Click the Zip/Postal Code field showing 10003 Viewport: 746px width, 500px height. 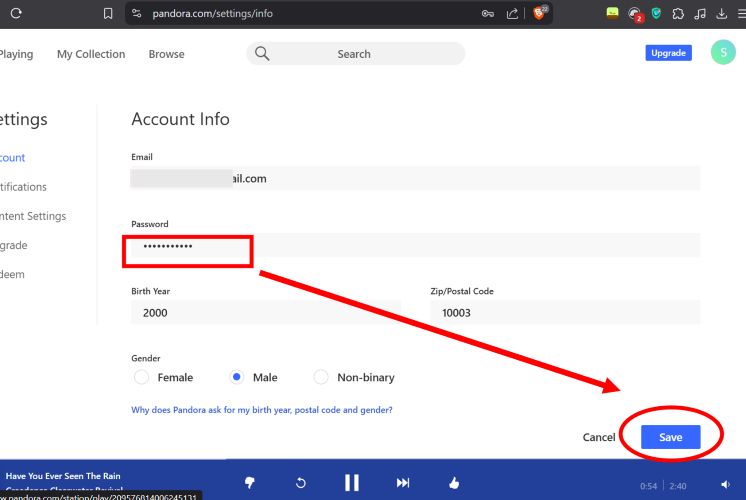565,313
